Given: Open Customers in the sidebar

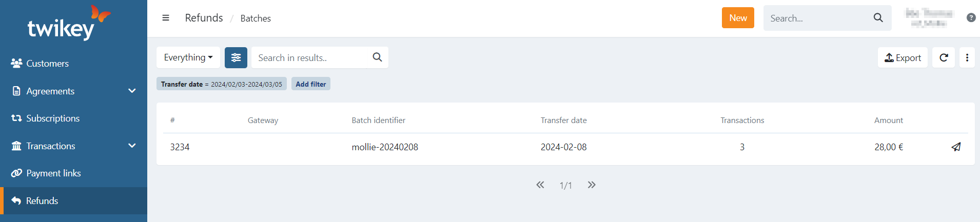Looking at the screenshot, I should coord(47,64).
